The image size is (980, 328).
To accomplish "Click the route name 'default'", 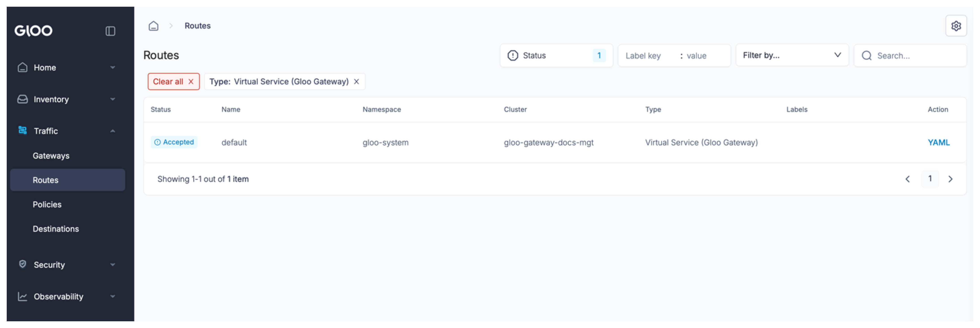I will (x=234, y=142).
